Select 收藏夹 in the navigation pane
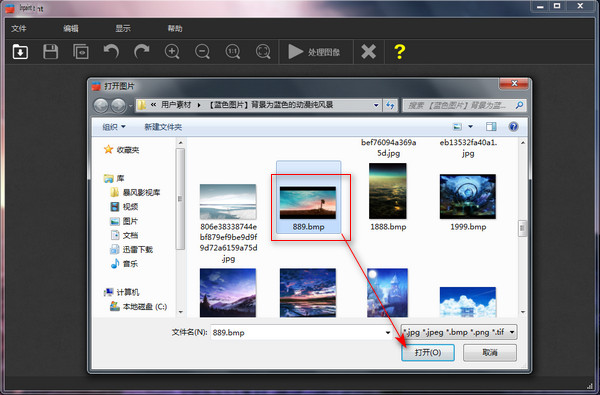This screenshot has width=600, height=395. [x=121, y=150]
